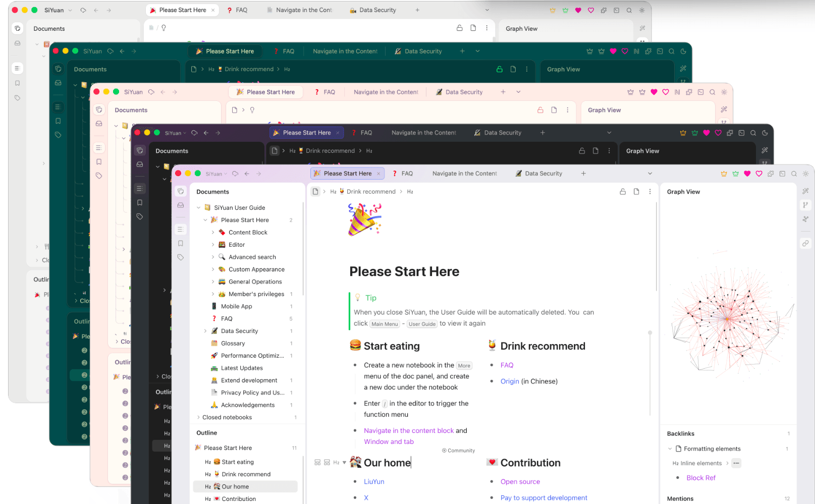Screen dimensions: 815x504
Task: Open the command panel icon in the front window
Action: [782, 174]
